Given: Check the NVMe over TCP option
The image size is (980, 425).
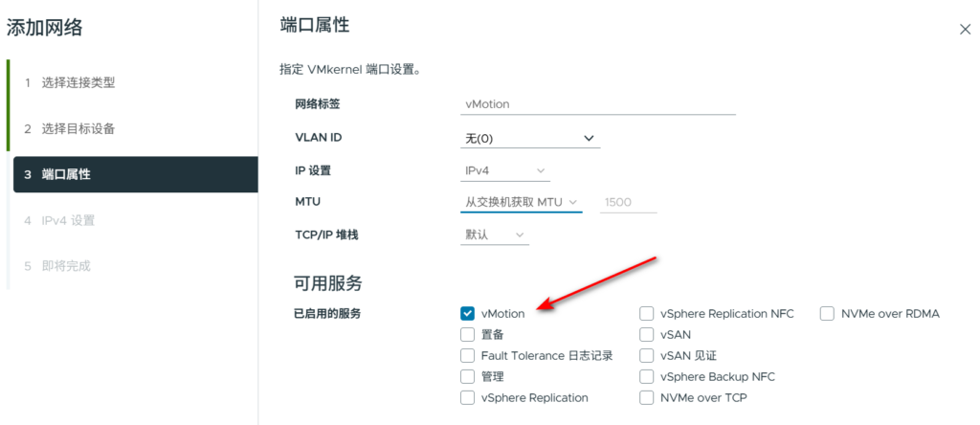Looking at the screenshot, I should (647, 397).
